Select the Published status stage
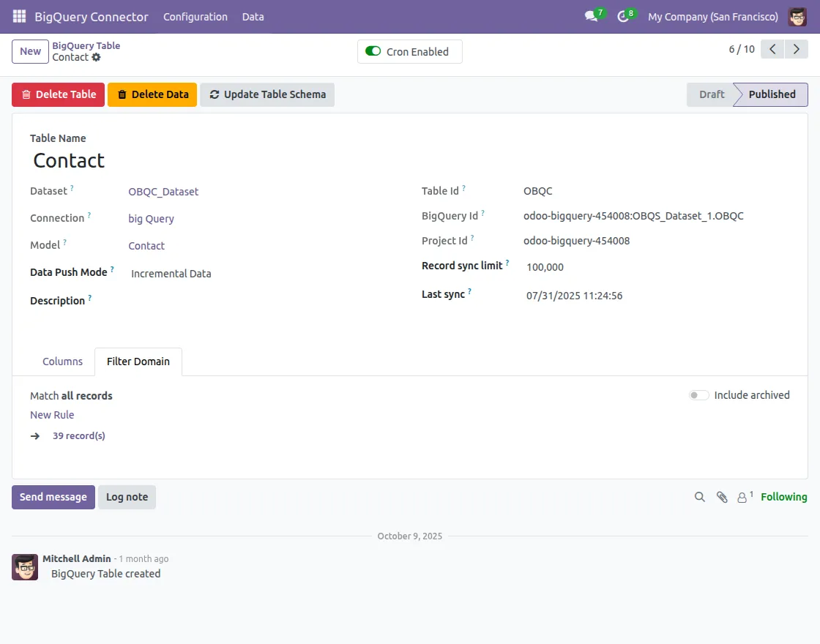The height and width of the screenshot is (644, 820). coord(772,94)
